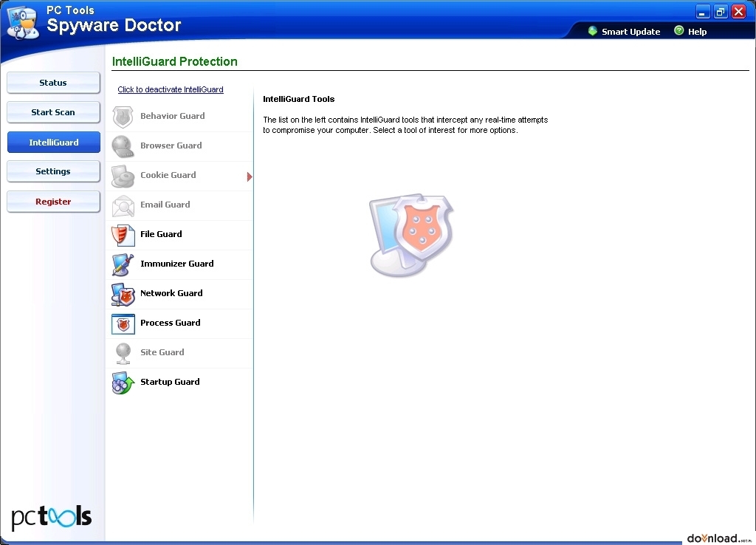Go to Start Scan section
756x545 pixels.
point(53,112)
